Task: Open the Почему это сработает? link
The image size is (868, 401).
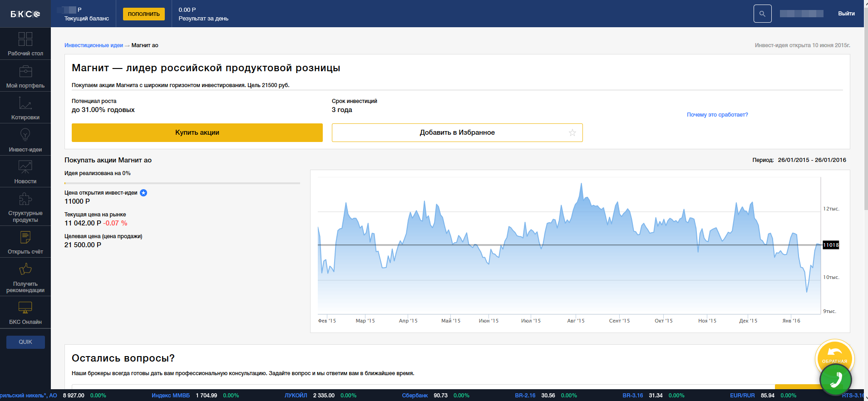Action: click(717, 115)
